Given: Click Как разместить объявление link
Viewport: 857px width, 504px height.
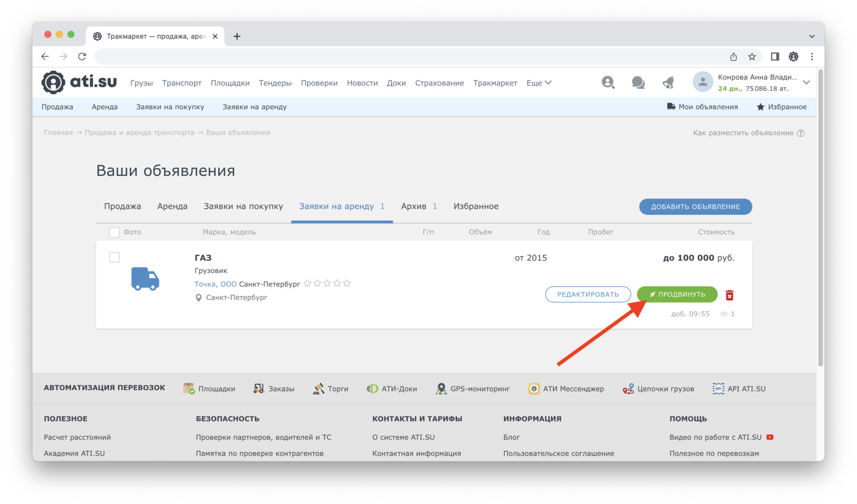Looking at the screenshot, I should tap(743, 133).
